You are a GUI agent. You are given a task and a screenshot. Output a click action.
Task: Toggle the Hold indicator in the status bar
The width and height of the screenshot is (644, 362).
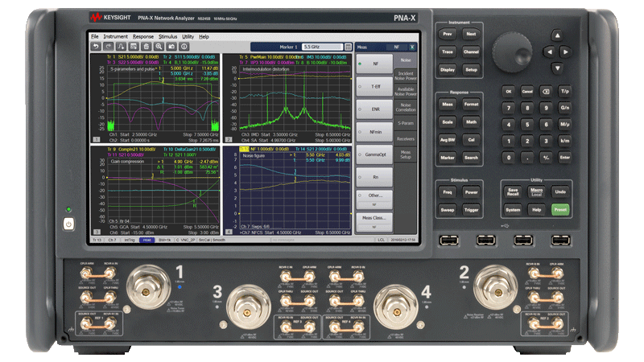pyautogui.click(x=147, y=240)
